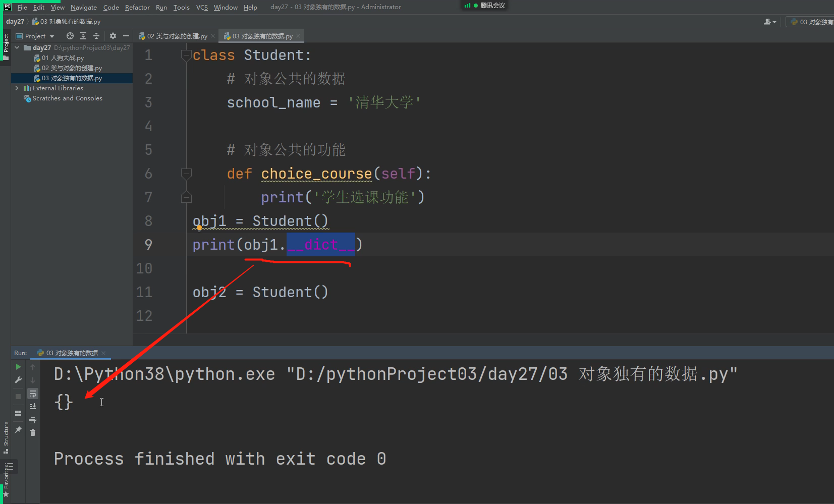Open the Code With Me users icon
Screen dimensions: 834x504
(x=769, y=22)
